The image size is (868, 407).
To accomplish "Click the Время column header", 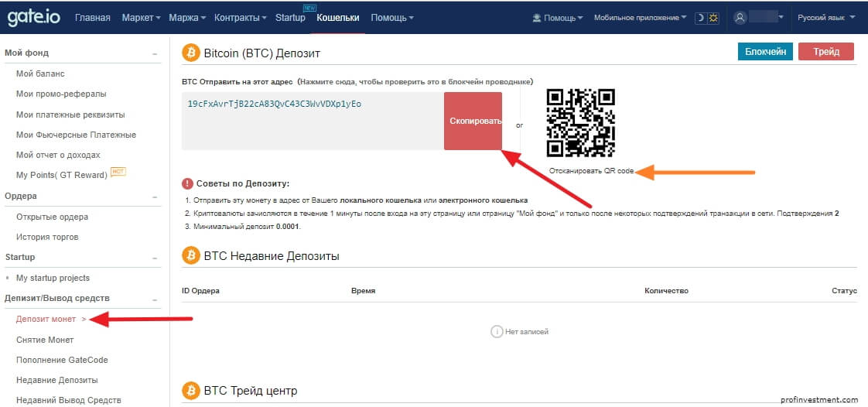I will tap(363, 291).
